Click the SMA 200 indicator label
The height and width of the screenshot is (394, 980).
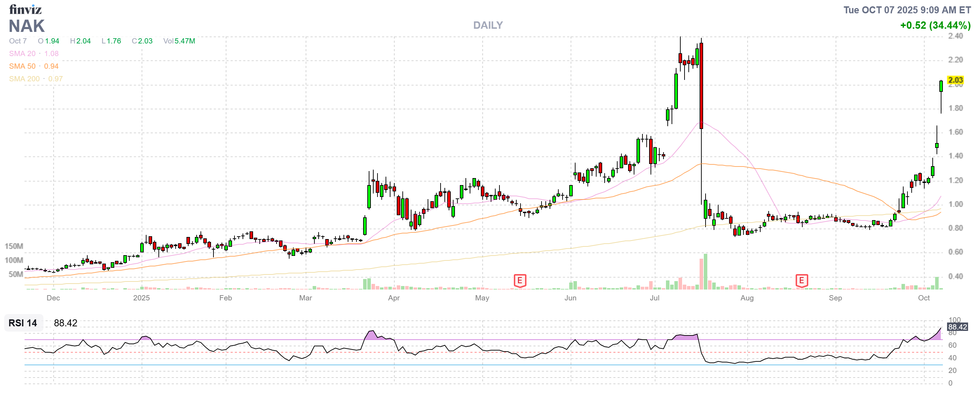click(x=24, y=79)
